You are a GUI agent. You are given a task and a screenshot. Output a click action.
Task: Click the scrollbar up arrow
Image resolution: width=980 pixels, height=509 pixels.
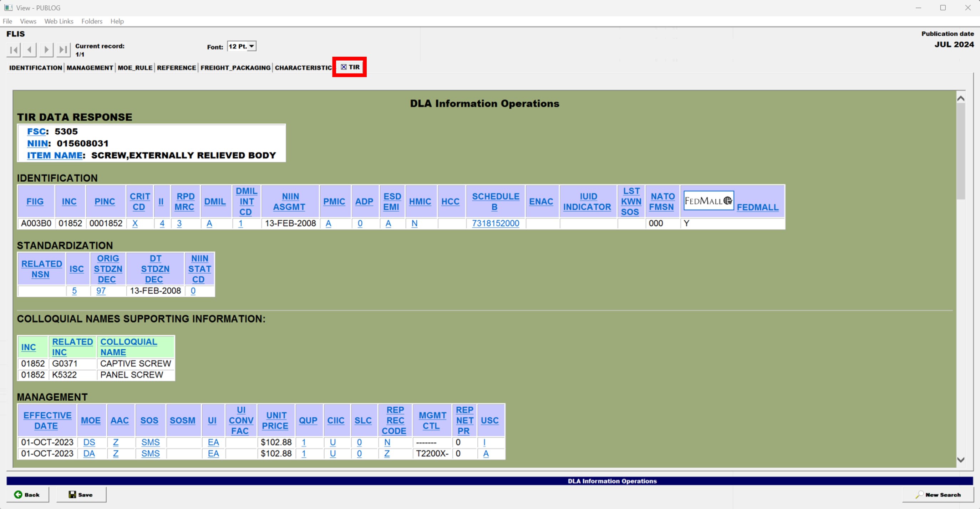[x=961, y=99]
